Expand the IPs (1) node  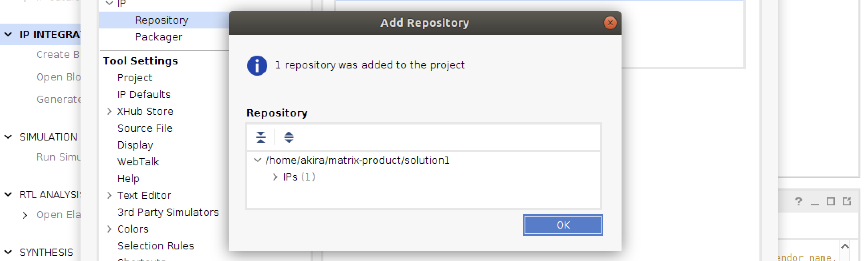click(x=275, y=177)
